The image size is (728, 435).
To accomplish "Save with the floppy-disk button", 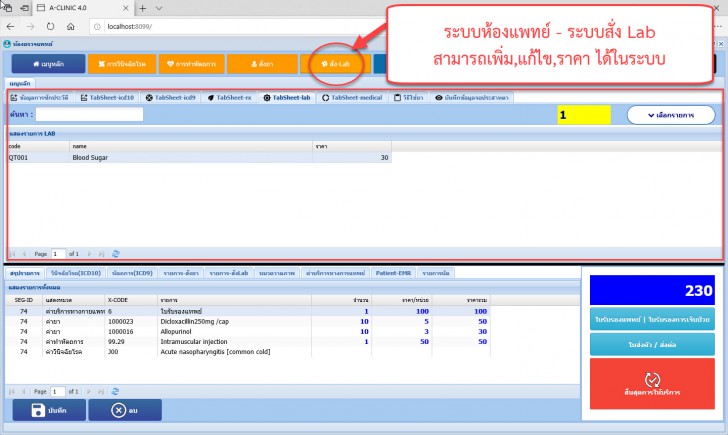I will [x=49, y=410].
